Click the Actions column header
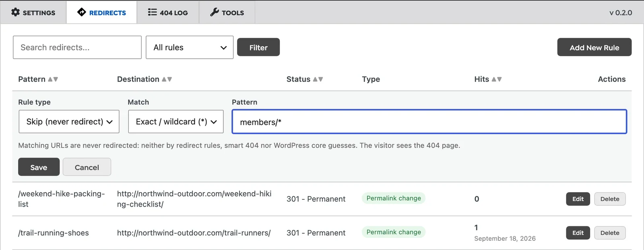The image size is (644, 250). tap(612, 79)
